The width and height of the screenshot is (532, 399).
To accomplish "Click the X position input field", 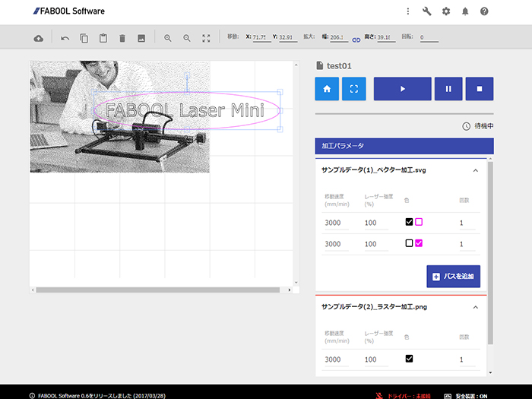I will coord(261,37).
